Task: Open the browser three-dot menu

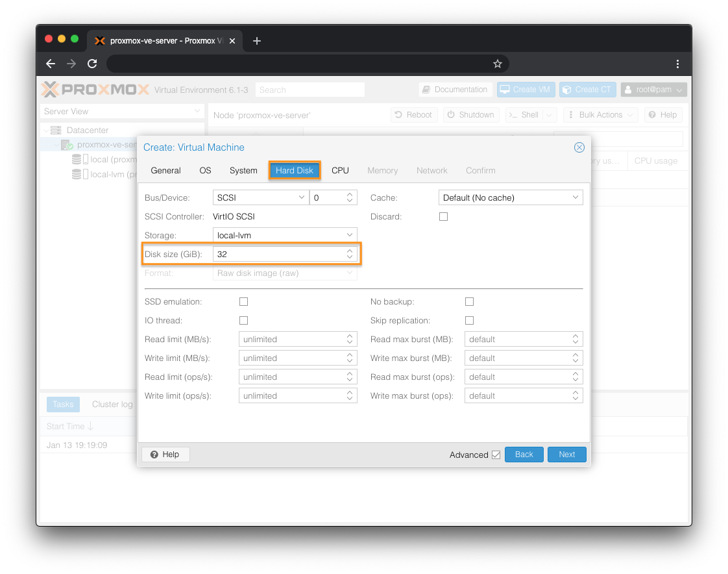Action: [x=677, y=64]
